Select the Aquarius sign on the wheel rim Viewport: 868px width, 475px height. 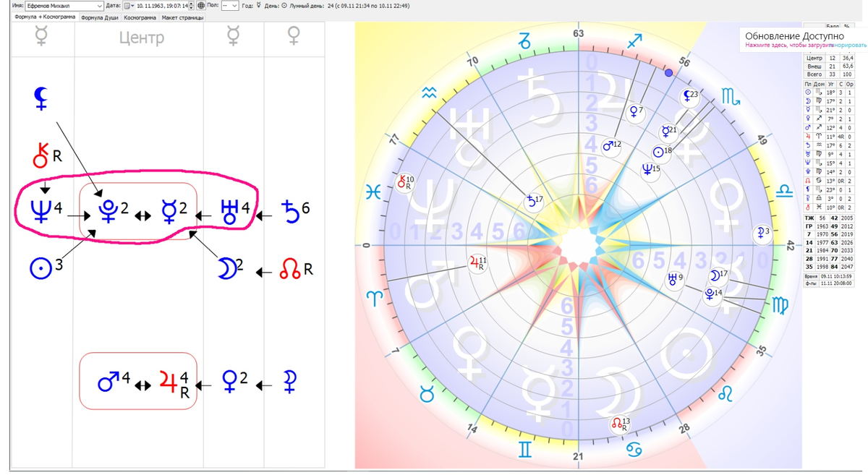[x=430, y=91]
